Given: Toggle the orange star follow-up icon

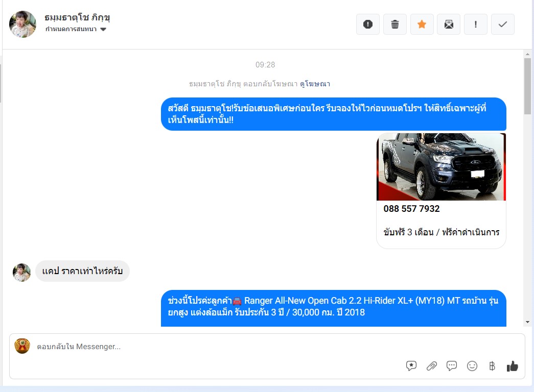Looking at the screenshot, I should (x=422, y=24).
